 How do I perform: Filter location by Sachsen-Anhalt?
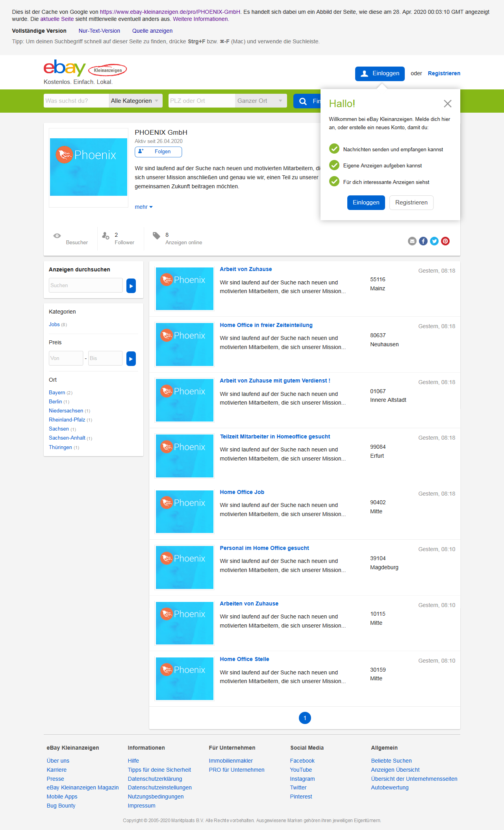tap(67, 438)
